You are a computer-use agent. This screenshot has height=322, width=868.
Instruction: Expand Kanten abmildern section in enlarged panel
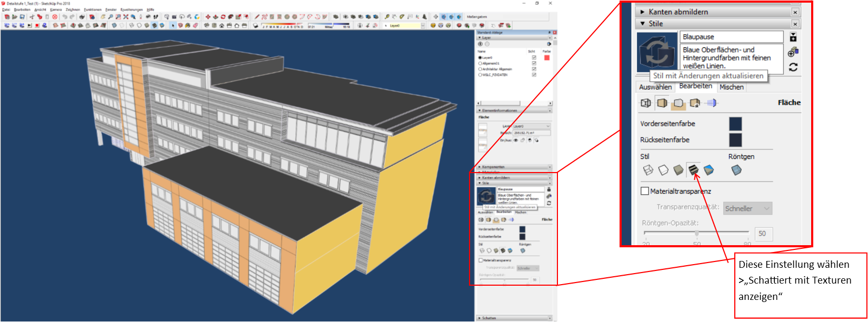click(643, 12)
